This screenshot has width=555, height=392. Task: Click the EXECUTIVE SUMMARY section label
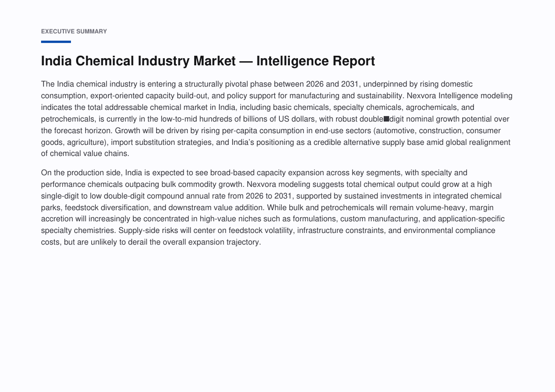pyautogui.click(x=74, y=31)
